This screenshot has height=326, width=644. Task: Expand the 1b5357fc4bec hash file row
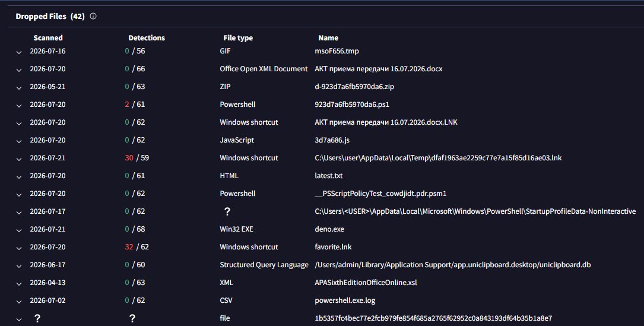(19, 319)
